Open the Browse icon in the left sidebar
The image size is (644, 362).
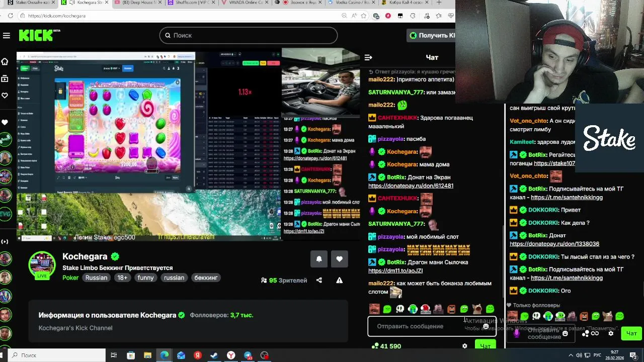(5, 78)
